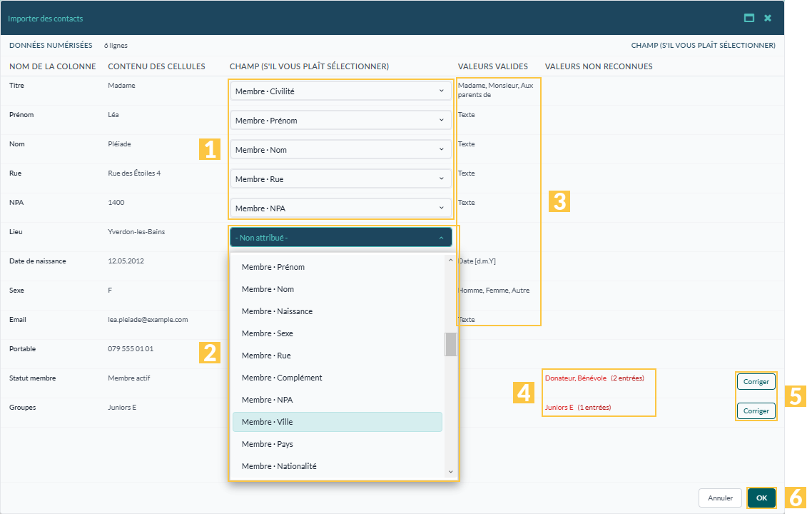The height and width of the screenshot is (514, 812).
Task: Click the email lea.pleiade@example.com
Action: (148, 320)
